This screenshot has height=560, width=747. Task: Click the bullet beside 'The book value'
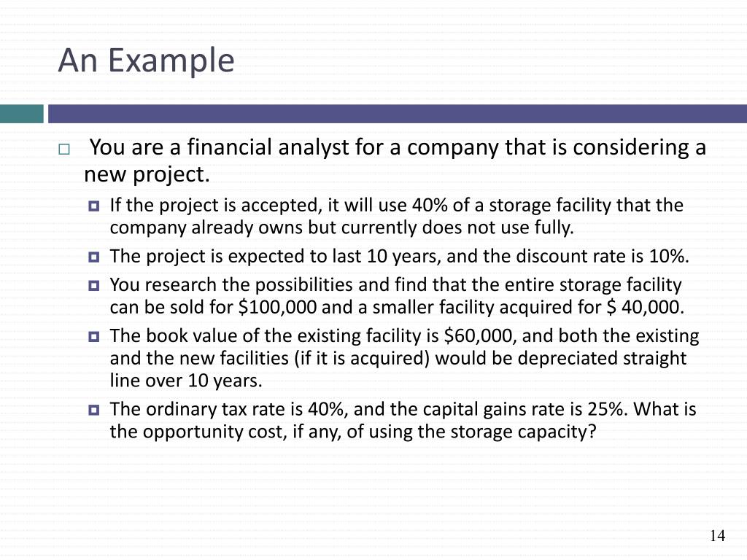point(94,337)
